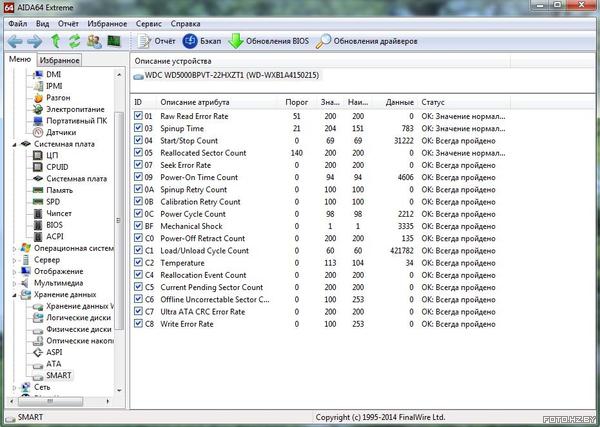Select IPMI tree item
The height and width of the screenshot is (427, 600).
click(x=54, y=86)
